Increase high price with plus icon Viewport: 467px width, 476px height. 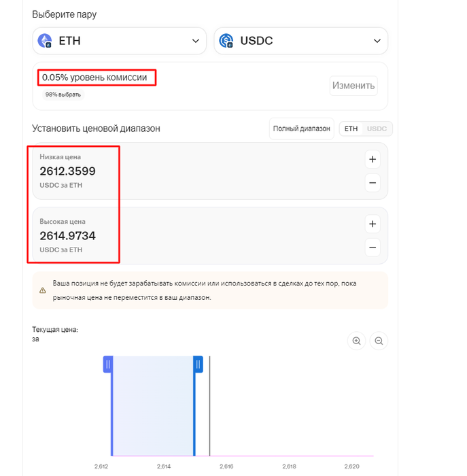click(373, 224)
